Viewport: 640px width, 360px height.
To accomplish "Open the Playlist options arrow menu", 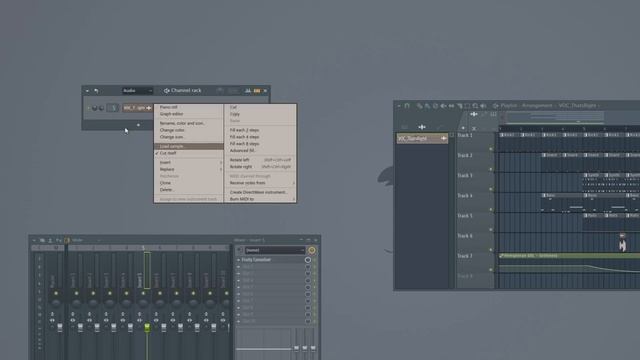I will (x=399, y=106).
